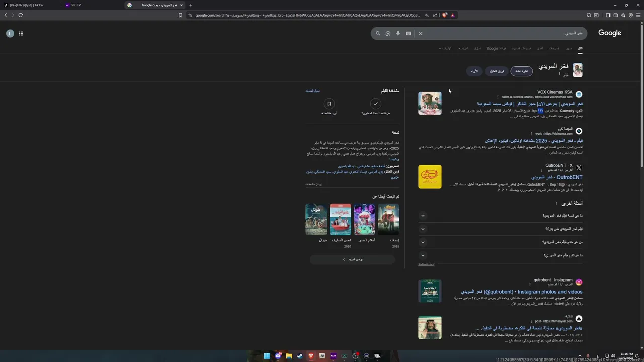Open the Google apps grid icon
Screen dimensions: 644x362
click(x=21, y=34)
